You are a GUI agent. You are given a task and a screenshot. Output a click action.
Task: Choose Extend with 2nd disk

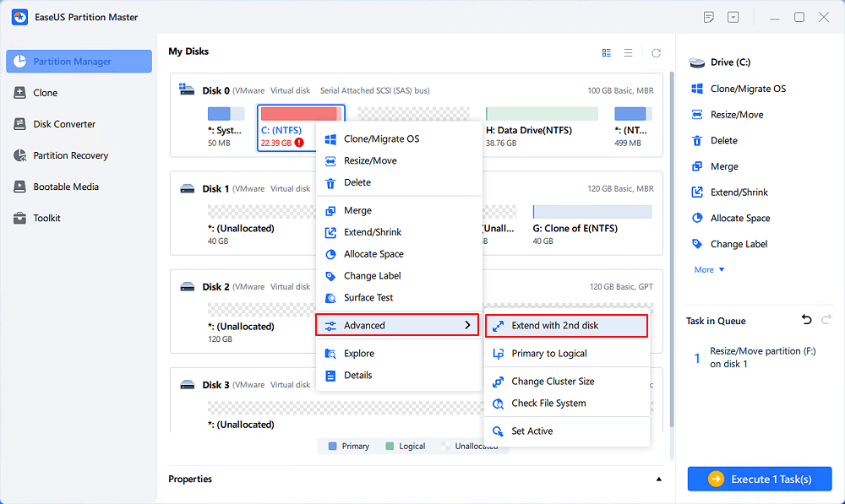point(566,325)
